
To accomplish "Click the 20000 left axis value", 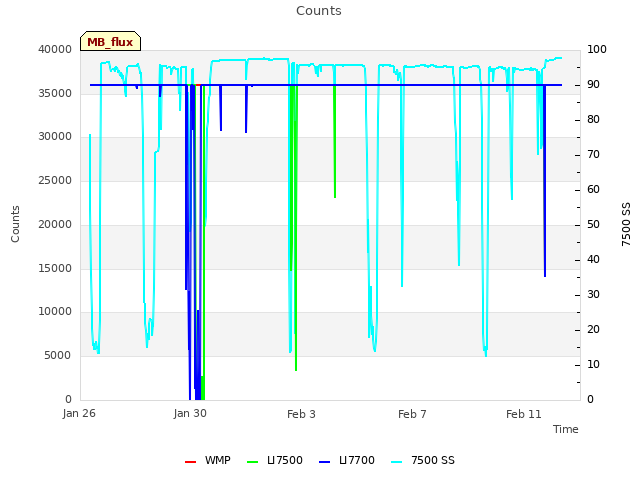I will coord(55,224).
